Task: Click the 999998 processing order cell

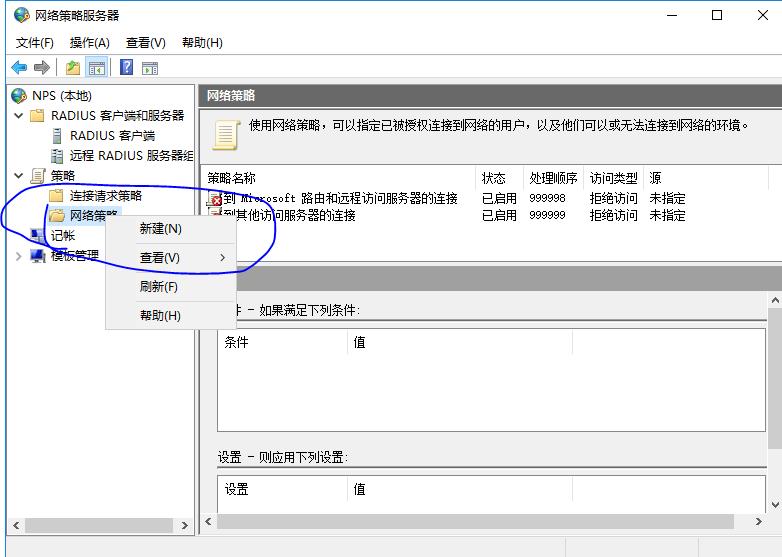Action: point(547,198)
